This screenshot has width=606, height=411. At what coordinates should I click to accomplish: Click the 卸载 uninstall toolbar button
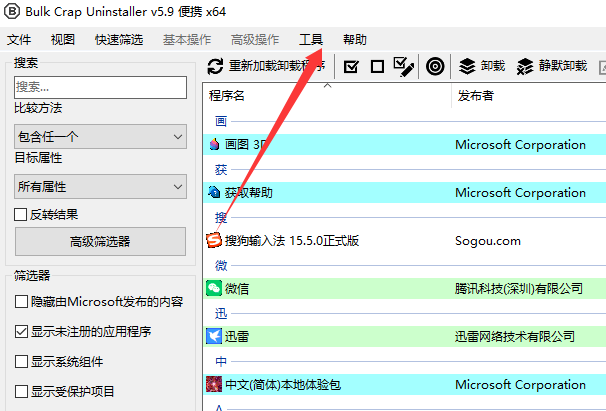(482, 66)
